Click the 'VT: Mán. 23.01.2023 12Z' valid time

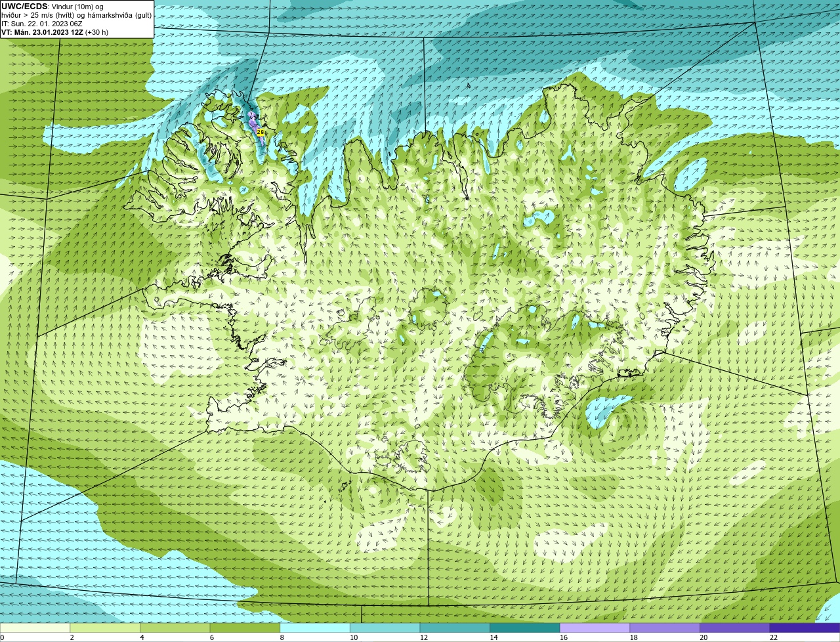coord(42,32)
